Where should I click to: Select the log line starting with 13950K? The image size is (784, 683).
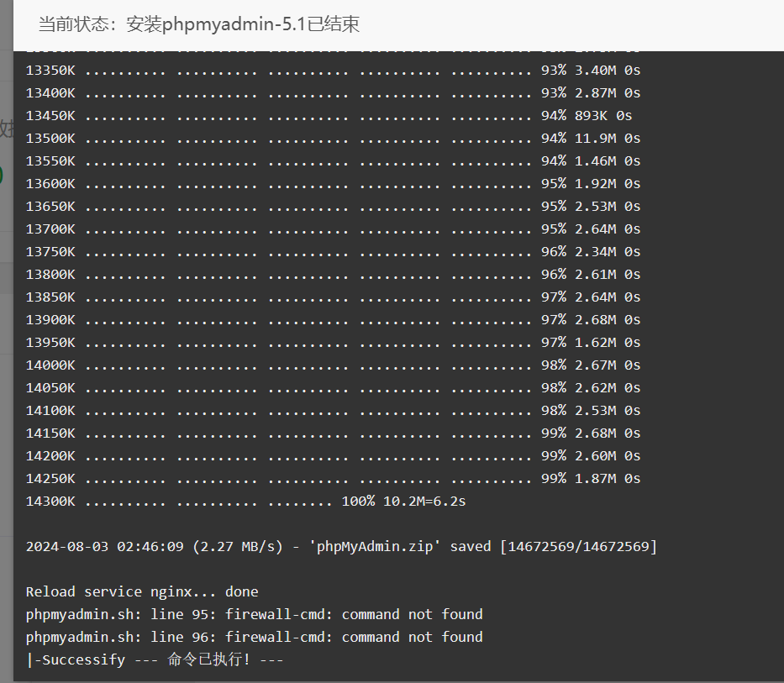pyautogui.click(x=333, y=343)
